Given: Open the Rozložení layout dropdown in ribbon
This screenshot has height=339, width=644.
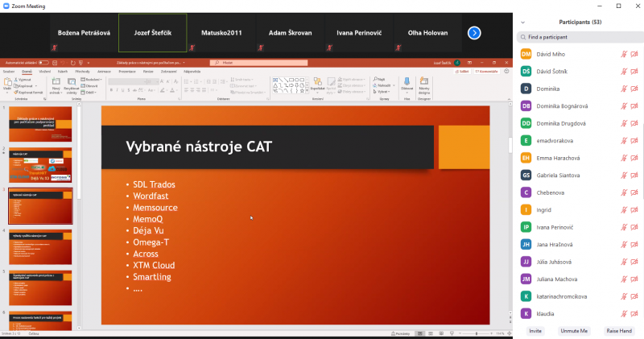Looking at the screenshot, I should [93, 80].
